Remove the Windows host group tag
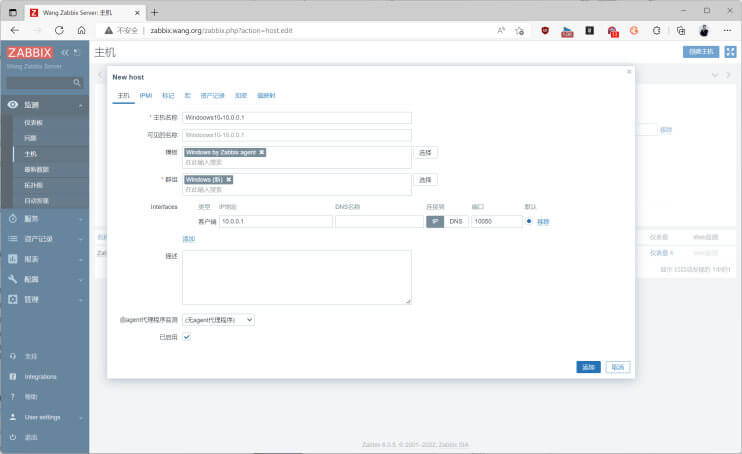This screenshot has width=742, height=454. (x=229, y=180)
